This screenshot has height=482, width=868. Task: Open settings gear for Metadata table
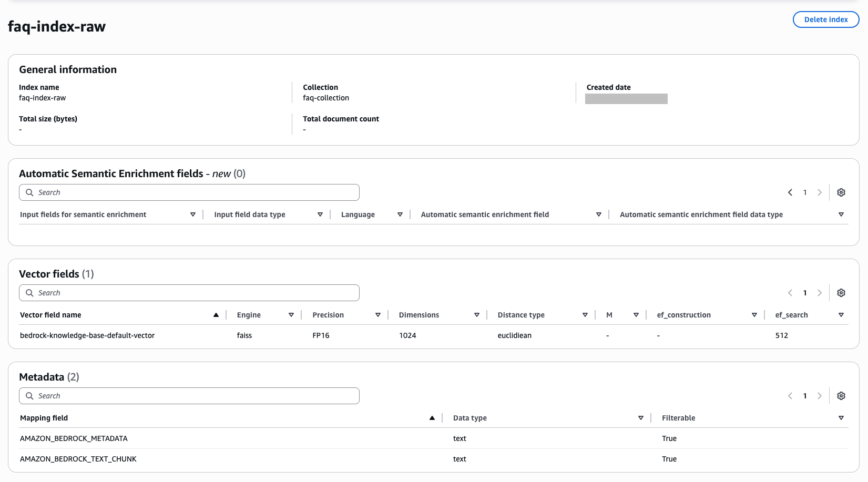[841, 396]
